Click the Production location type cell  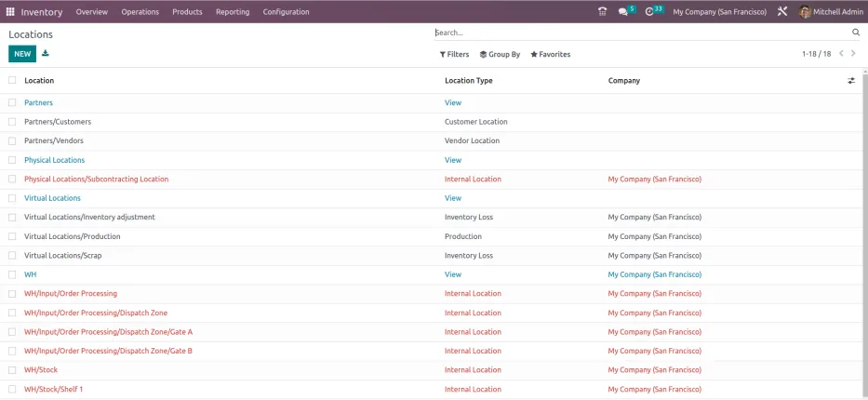point(463,236)
